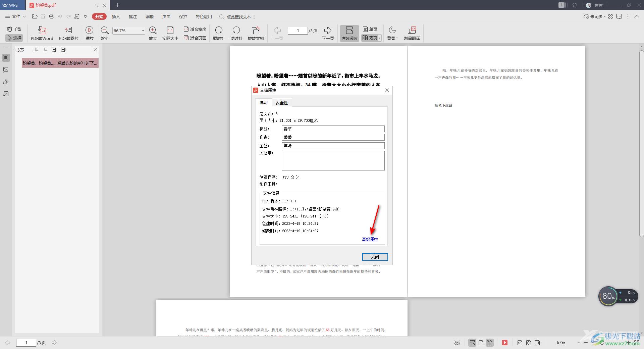Close the bookmarks panel with X
Image resolution: width=644 pixels, height=349 pixels.
(x=95, y=50)
